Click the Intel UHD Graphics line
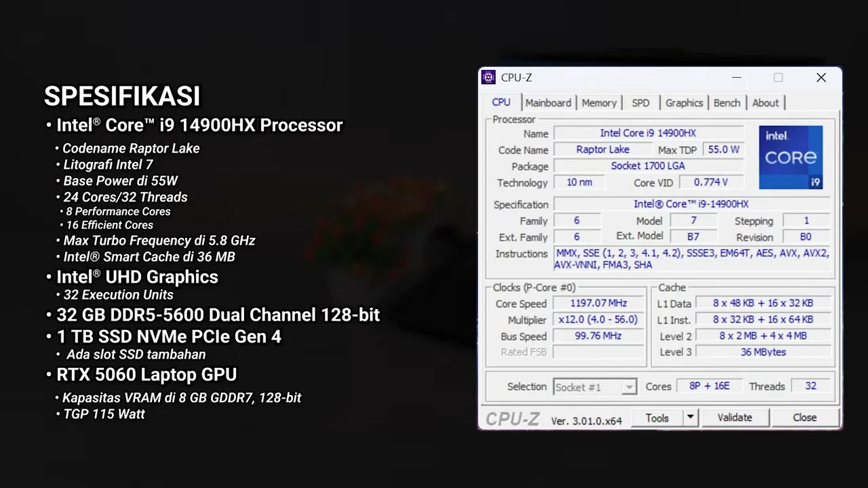 [137, 277]
